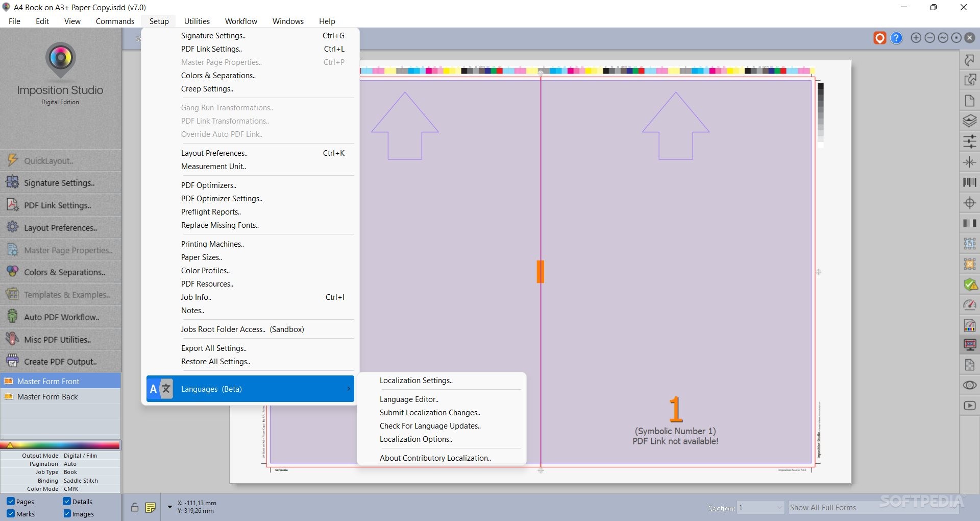Viewport: 980px width, 521px height.
Task: Zoom out with the minus circle icon
Action: (929, 38)
